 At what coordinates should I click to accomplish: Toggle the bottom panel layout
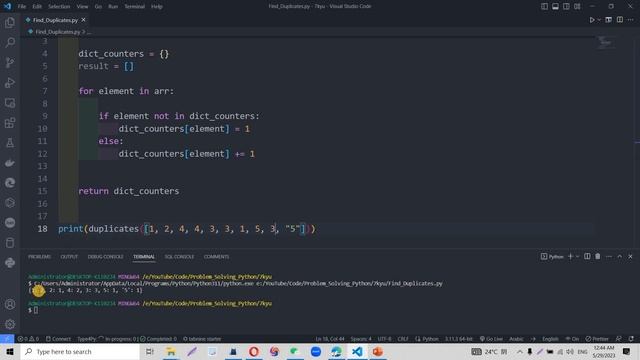[x=556, y=6]
